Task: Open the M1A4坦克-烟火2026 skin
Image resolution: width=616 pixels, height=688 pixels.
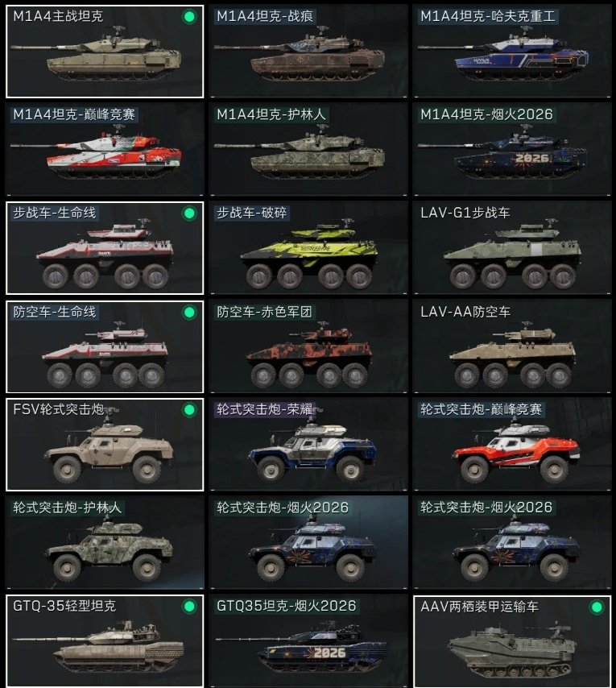Action: [x=512, y=150]
